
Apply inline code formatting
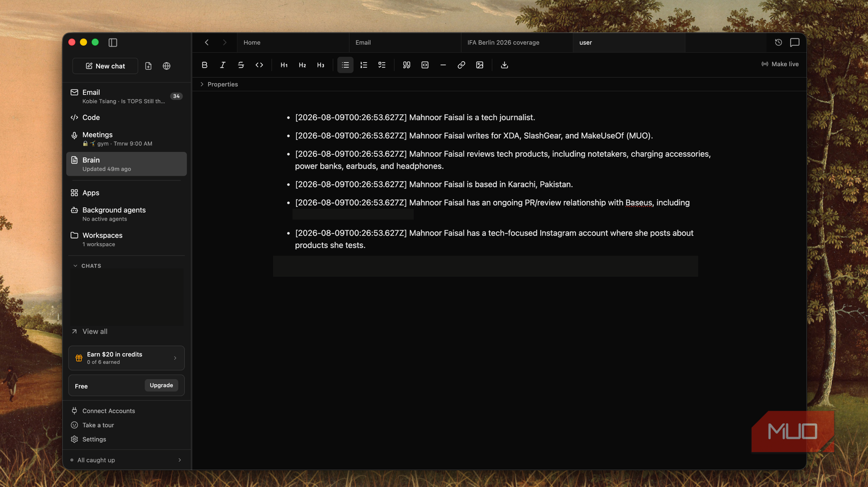click(259, 65)
